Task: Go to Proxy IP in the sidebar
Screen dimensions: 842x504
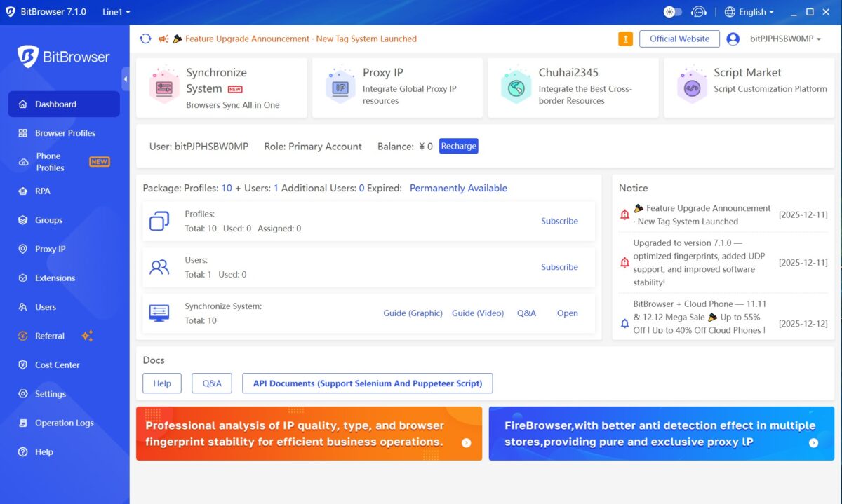Action: [x=50, y=249]
